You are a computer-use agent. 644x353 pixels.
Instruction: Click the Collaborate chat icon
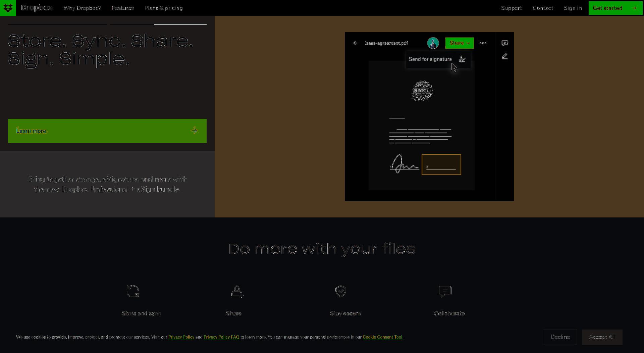coord(445,291)
